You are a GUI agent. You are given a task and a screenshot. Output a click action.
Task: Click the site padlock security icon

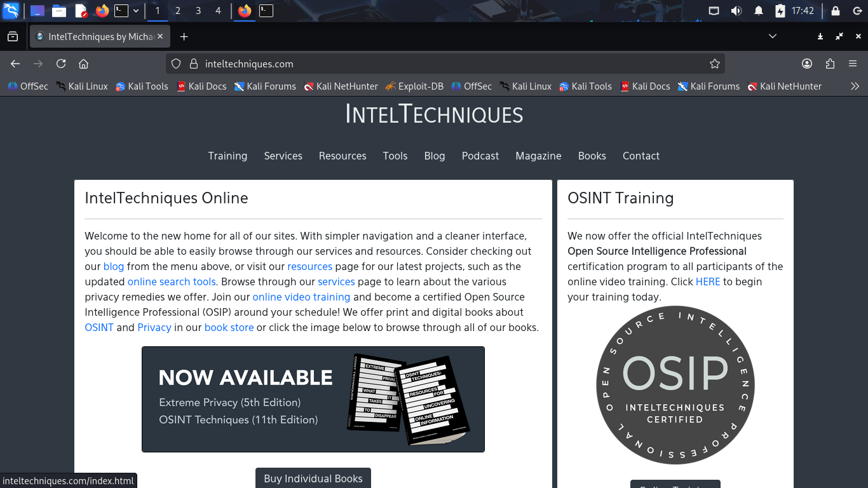click(193, 64)
